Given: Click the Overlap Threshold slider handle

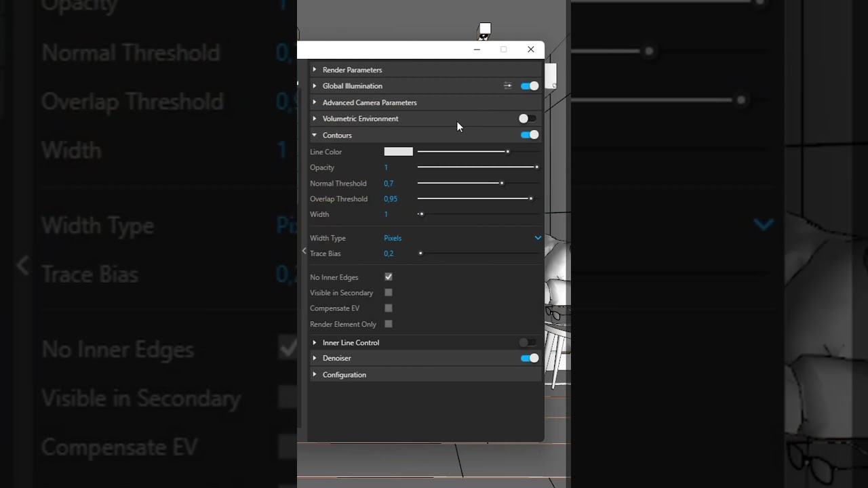Looking at the screenshot, I should pos(531,199).
